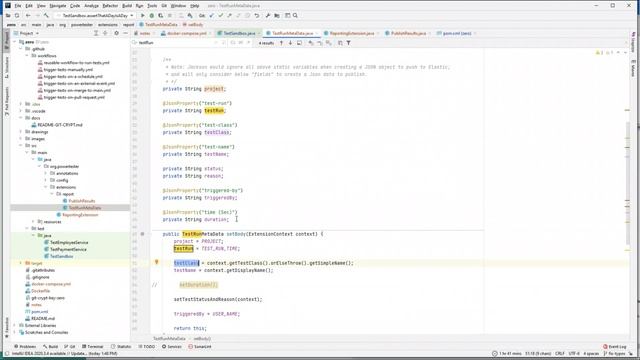Expand the drawings folder
This screenshot has width=640, height=360.
click(x=21, y=132)
